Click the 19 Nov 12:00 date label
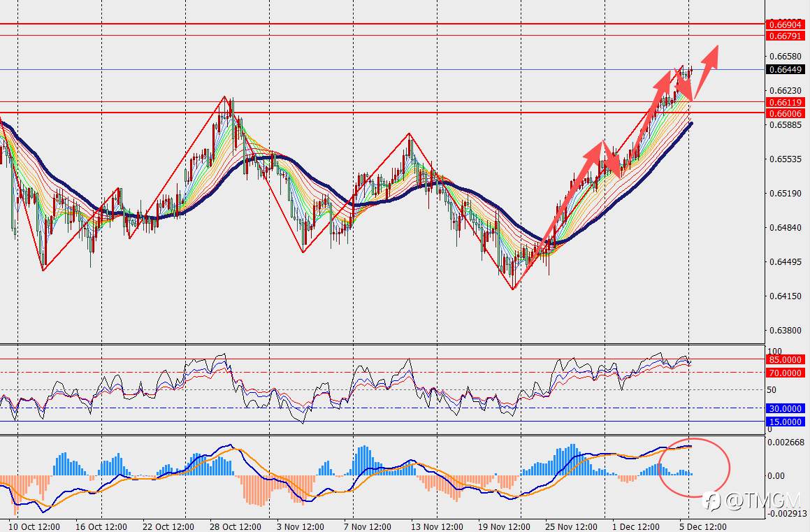 click(504, 527)
